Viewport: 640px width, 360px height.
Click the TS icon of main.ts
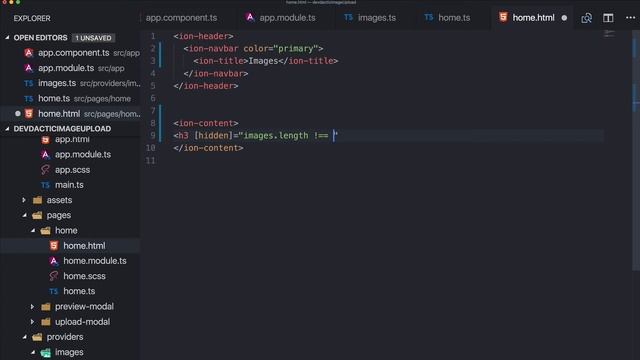(45, 185)
